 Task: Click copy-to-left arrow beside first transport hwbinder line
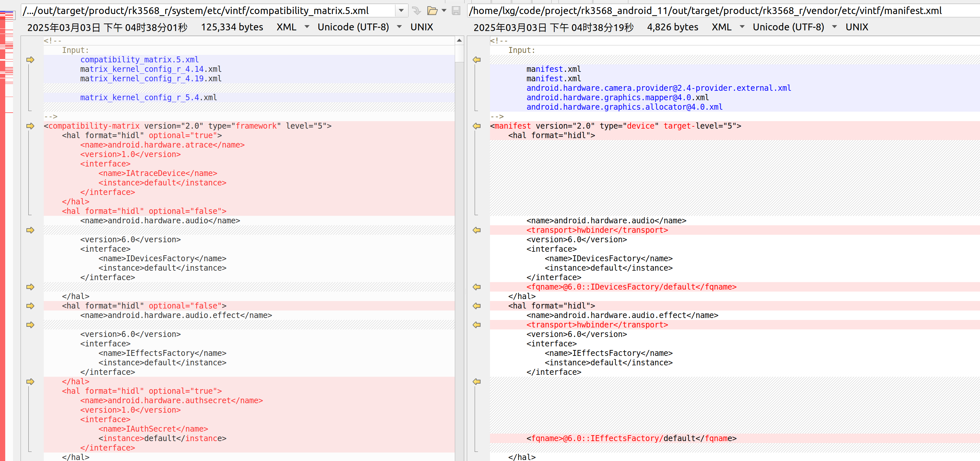pyautogui.click(x=477, y=230)
